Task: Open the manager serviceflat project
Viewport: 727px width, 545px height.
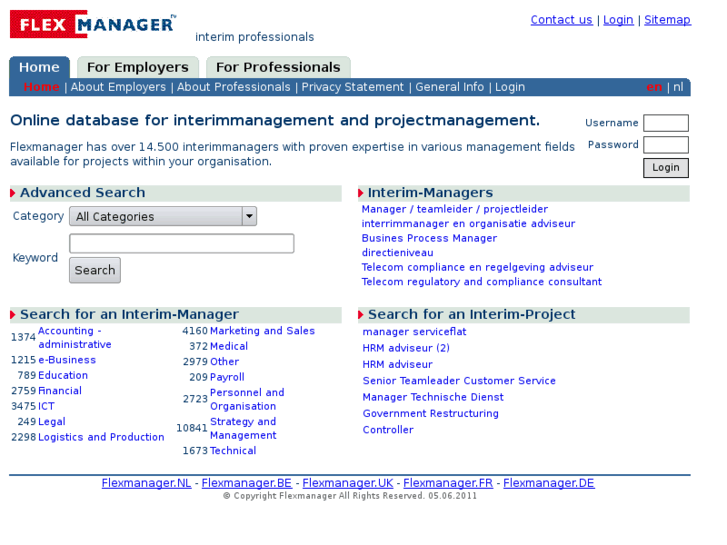Action: pyautogui.click(x=415, y=332)
